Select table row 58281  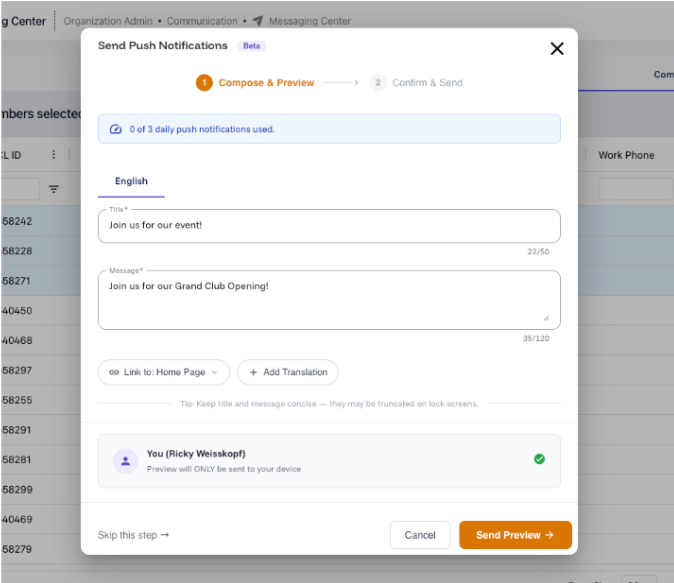(40, 460)
